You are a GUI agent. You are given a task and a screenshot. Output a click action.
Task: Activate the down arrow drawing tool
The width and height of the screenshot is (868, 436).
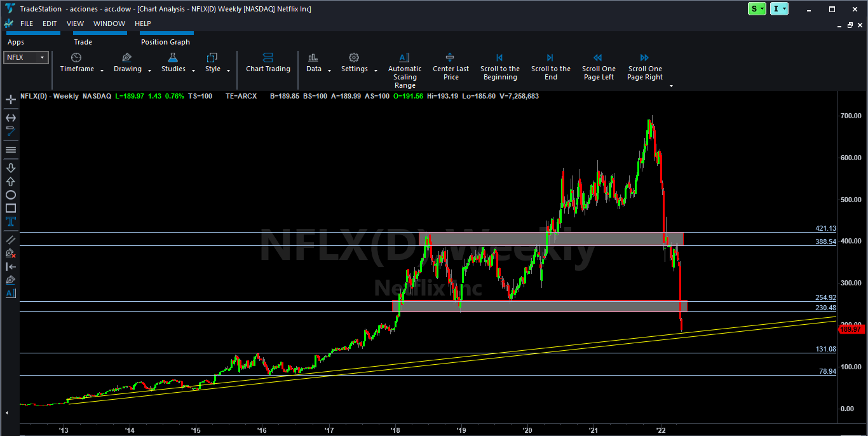pos(11,168)
